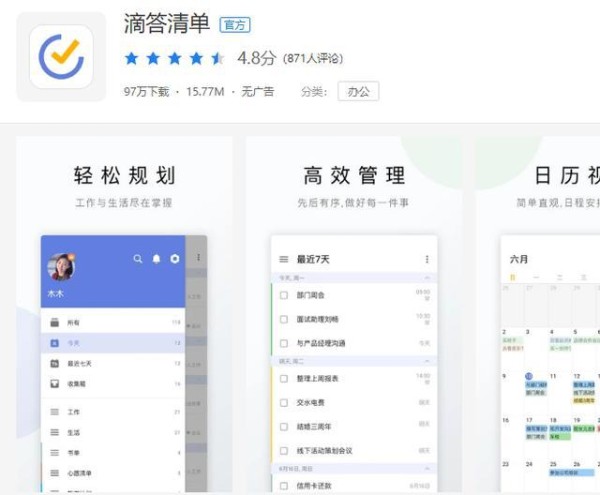The height and width of the screenshot is (495, 600).
Task: Click the blue event spanning dates 25–26
Action: tap(572, 473)
